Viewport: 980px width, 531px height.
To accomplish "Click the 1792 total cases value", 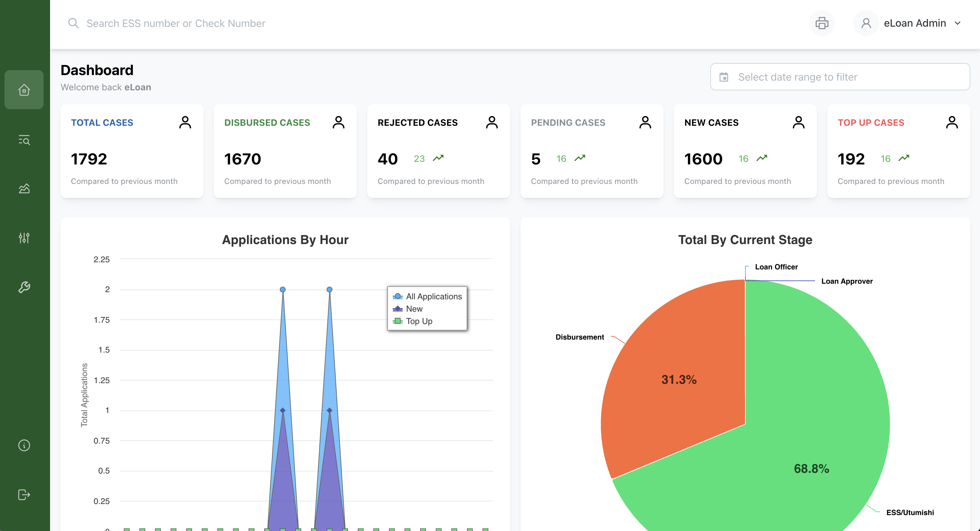I will (x=89, y=159).
